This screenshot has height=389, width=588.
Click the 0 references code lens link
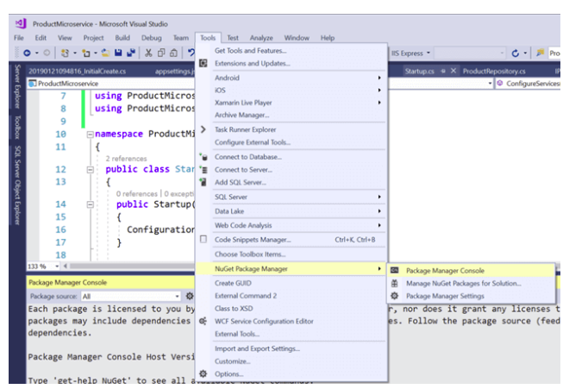pyautogui.click(x=136, y=193)
